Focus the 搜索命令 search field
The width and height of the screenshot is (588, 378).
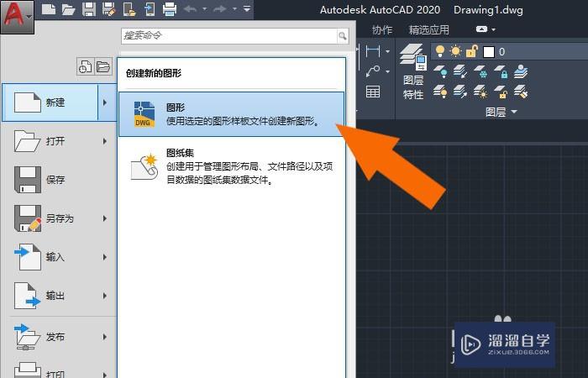click(229, 36)
